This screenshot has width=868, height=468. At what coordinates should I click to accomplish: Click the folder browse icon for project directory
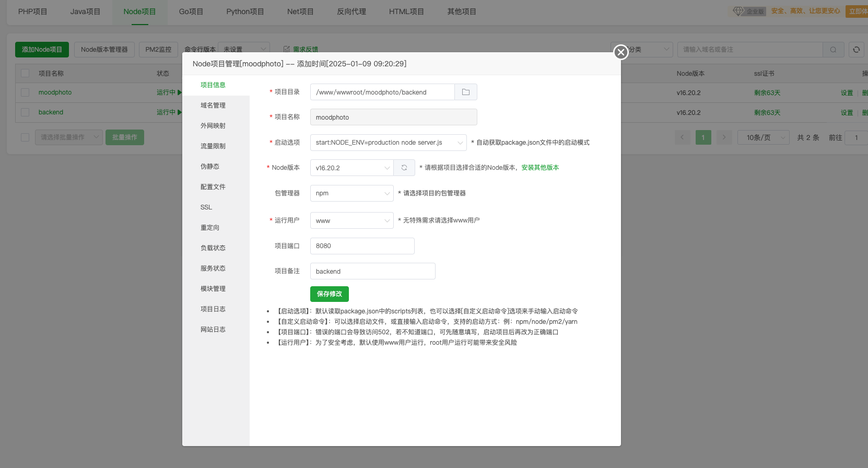(466, 92)
